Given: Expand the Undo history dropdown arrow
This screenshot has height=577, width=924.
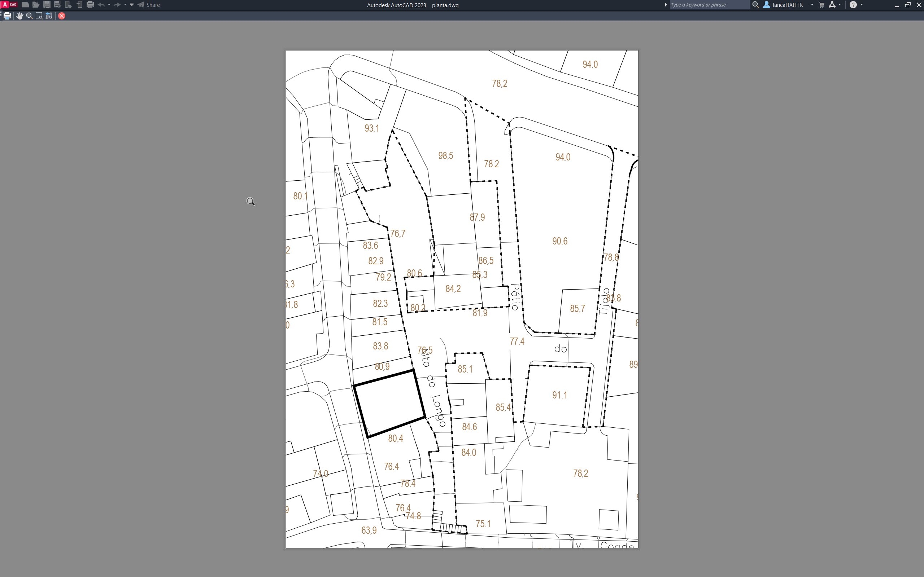Looking at the screenshot, I should [109, 5].
